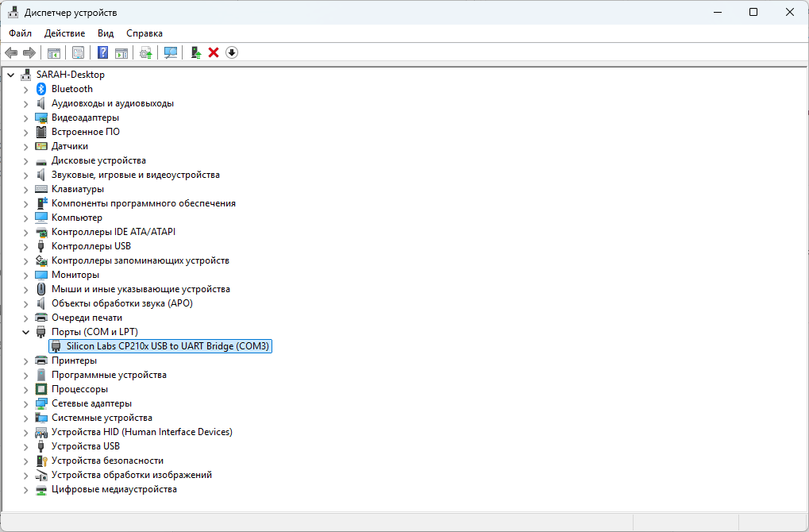Viewport: 809px width, 532px height.
Task: Click the red X uninstall device icon
Action: pos(214,52)
